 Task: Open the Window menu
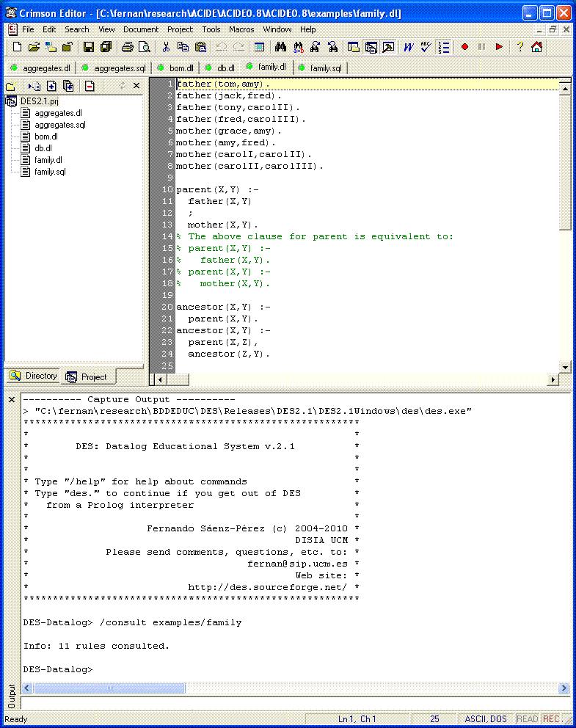point(277,29)
